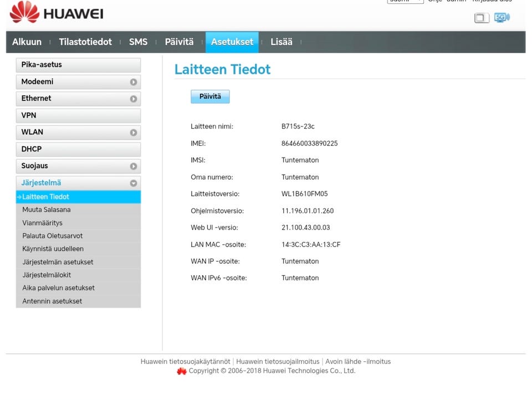Open Pika-asetus in the sidebar
Image resolution: width=532 pixels, height=400 pixels.
click(x=78, y=65)
